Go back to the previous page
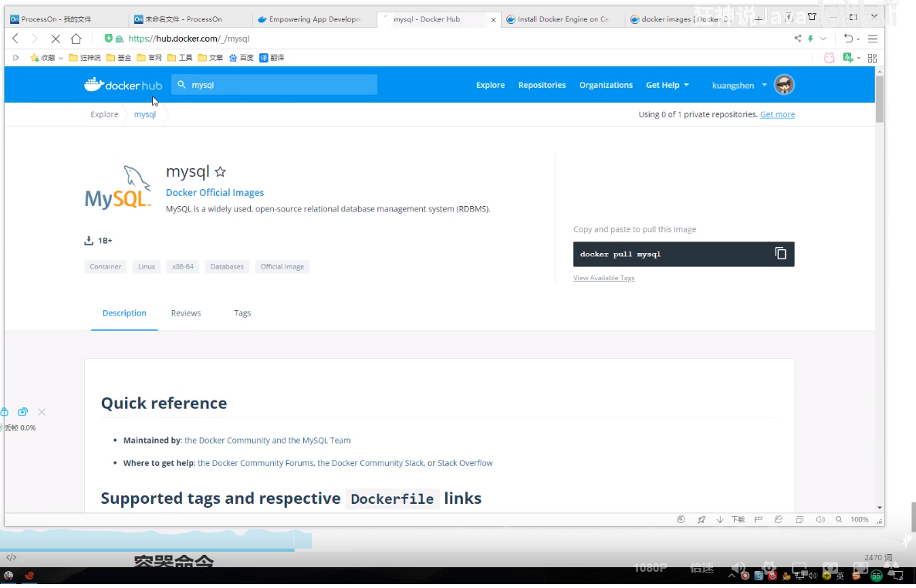 15,39
